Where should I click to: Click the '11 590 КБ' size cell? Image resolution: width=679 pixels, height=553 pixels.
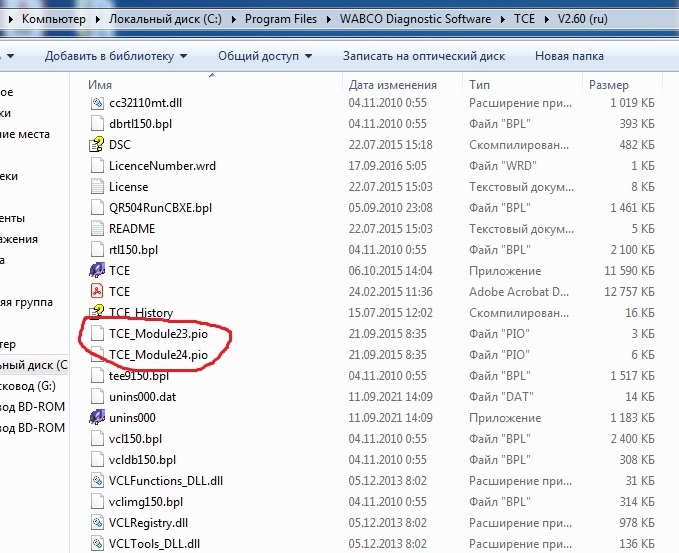click(629, 271)
